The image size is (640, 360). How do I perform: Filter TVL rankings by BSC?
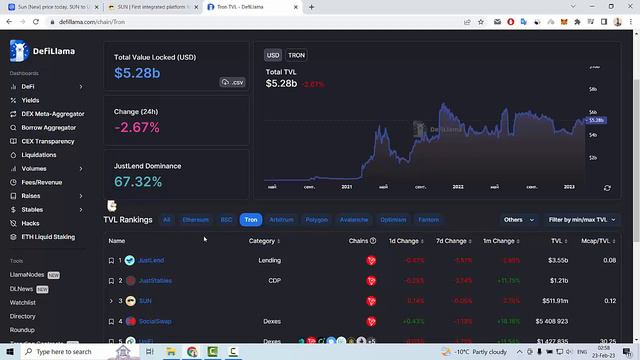tap(226, 220)
